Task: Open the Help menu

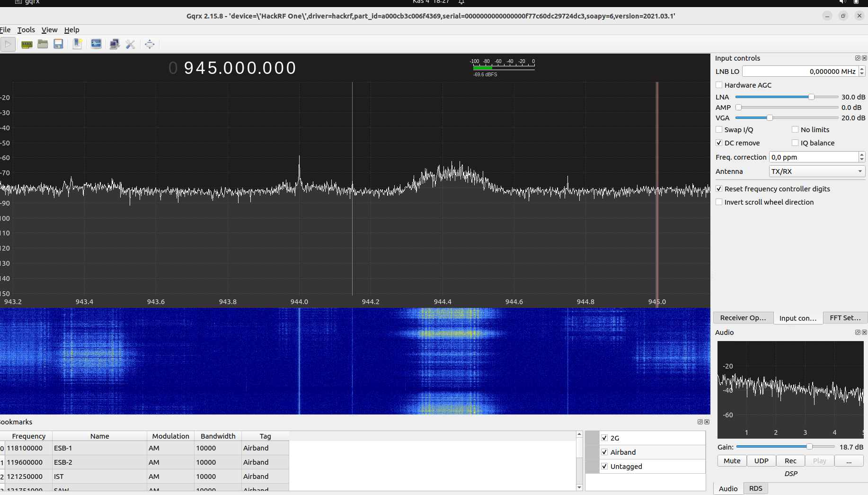Action: click(72, 30)
